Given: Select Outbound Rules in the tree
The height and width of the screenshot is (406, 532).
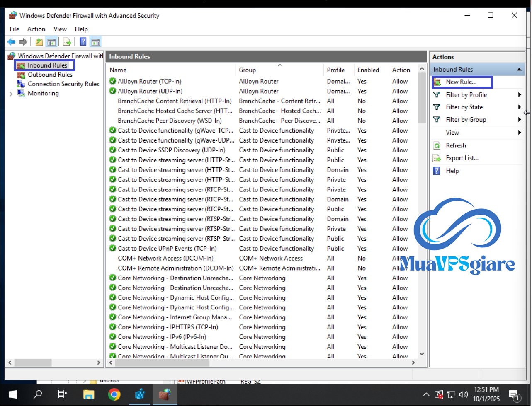Looking at the screenshot, I should click(50, 75).
